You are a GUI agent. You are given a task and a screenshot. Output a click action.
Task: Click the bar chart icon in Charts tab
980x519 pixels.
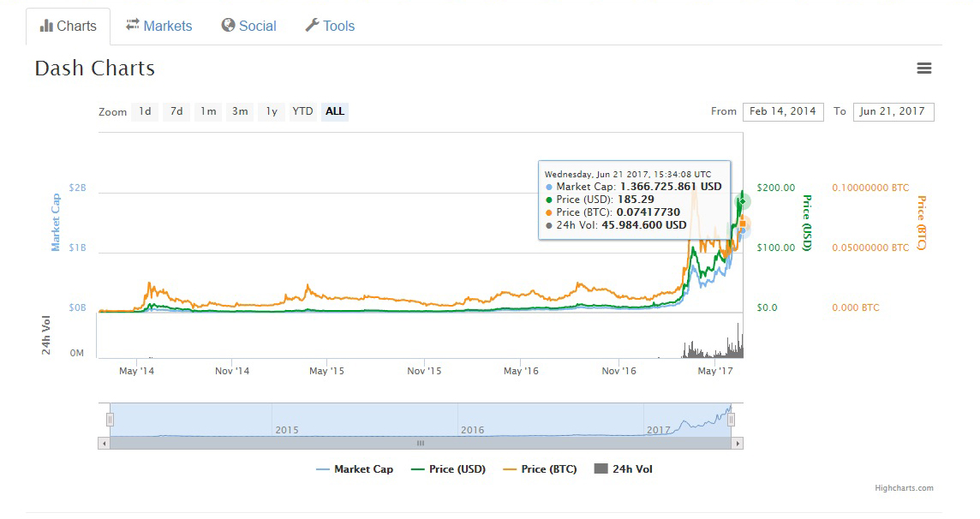[x=46, y=26]
